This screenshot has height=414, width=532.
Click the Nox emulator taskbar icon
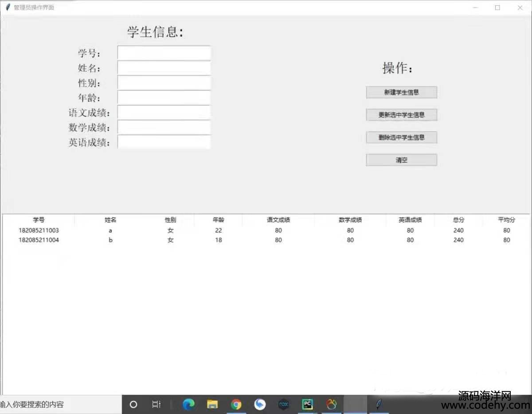pyautogui.click(x=284, y=404)
